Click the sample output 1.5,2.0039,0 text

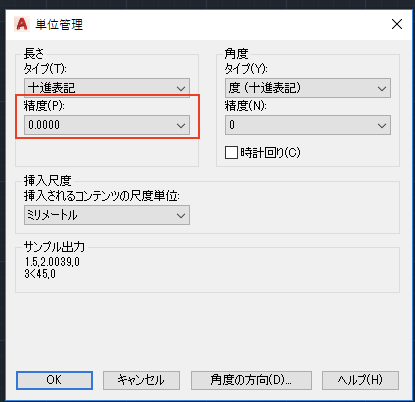(52, 262)
